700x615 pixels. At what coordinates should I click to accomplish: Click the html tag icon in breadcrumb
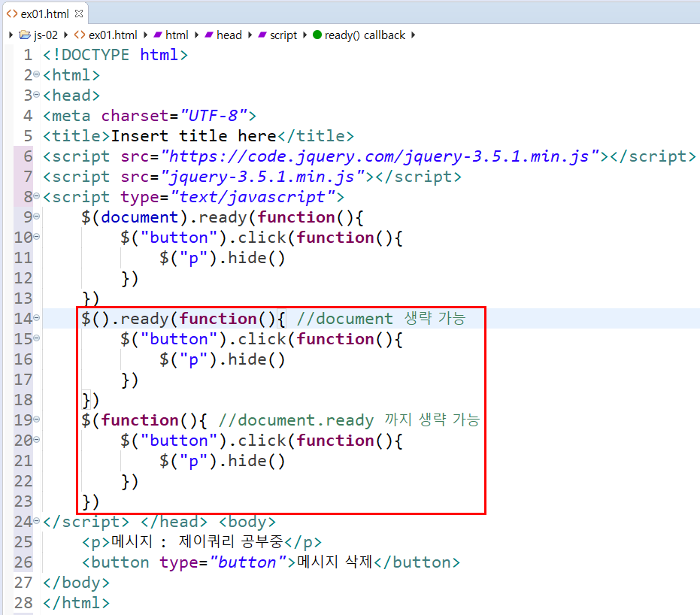click(158, 35)
